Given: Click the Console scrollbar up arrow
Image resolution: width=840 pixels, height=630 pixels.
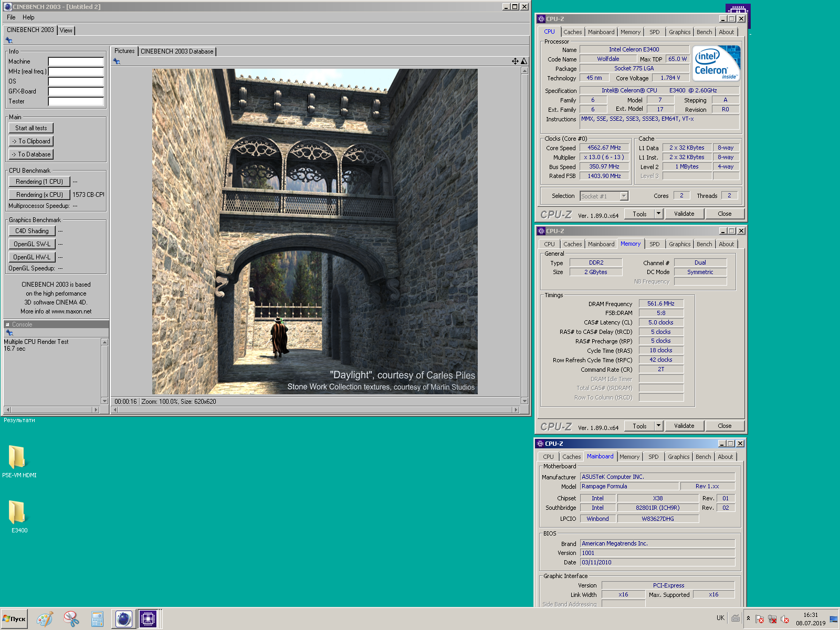Looking at the screenshot, I should [x=104, y=342].
